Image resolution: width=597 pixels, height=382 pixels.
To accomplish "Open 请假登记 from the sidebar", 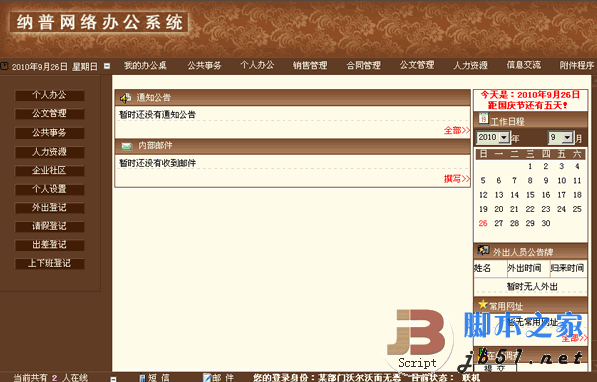I will click(x=49, y=226).
